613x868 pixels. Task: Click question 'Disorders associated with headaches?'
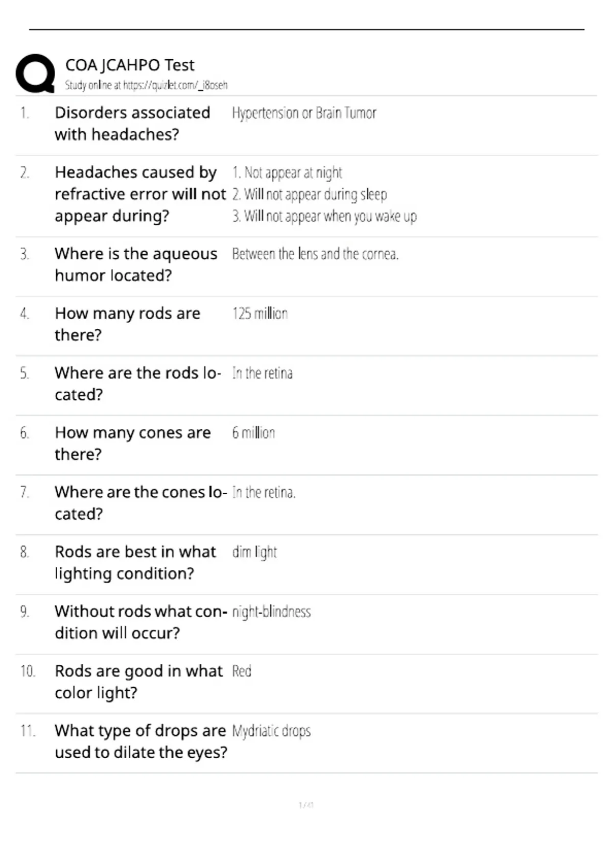tap(132, 124)
